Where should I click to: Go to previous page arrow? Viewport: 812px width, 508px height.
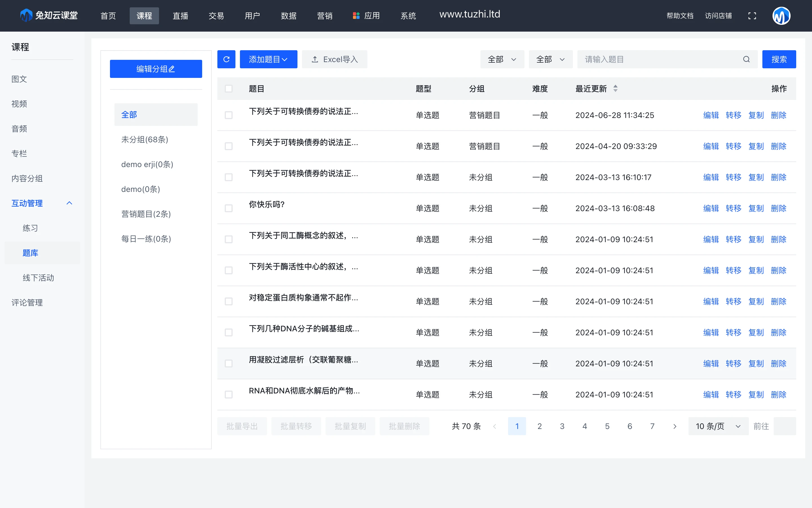pos(495,426)
